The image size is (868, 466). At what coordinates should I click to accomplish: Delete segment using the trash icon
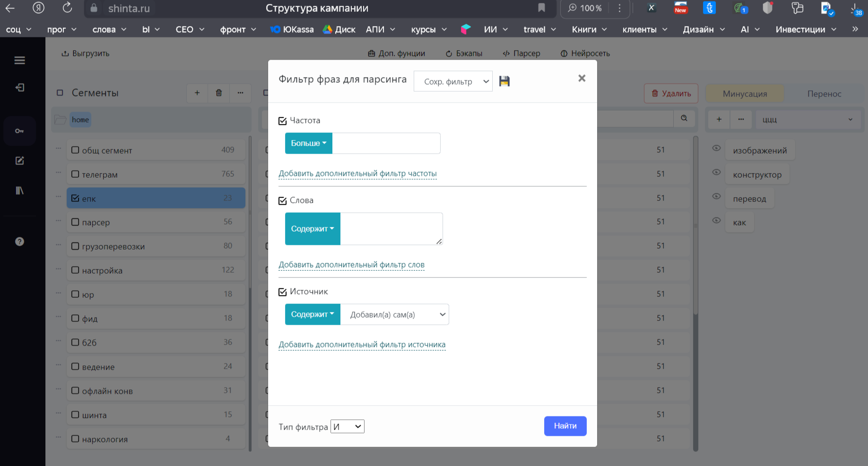click(219, 93)
